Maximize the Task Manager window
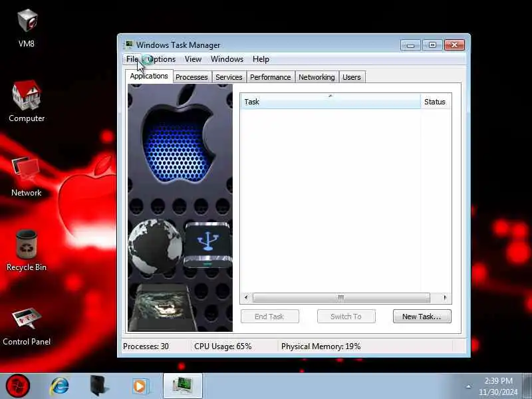The image size is (532, 399). point(432,45)
